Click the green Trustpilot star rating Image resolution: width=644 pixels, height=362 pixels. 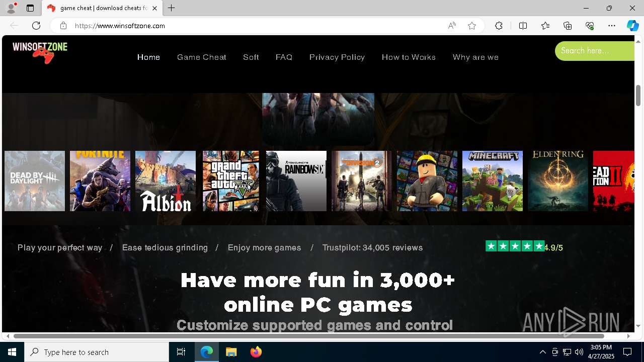click(x=515, y=246)
